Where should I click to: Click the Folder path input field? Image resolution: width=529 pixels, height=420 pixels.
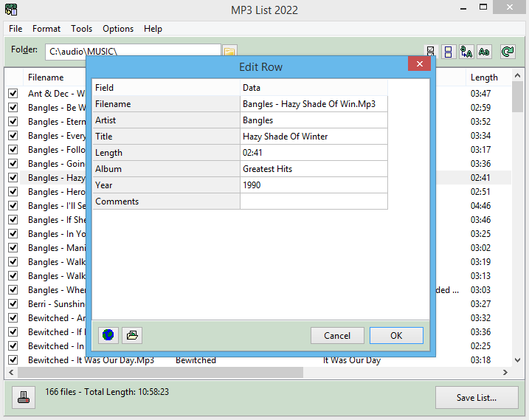click(133, 52)
